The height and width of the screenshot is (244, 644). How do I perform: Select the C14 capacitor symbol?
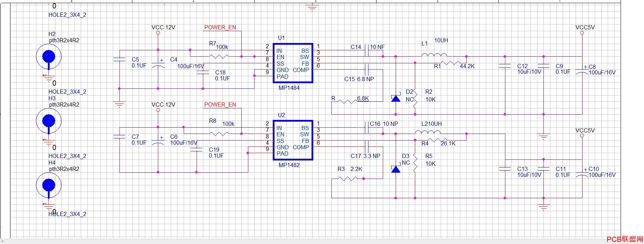pyautogui.click(x=367, y=50)
